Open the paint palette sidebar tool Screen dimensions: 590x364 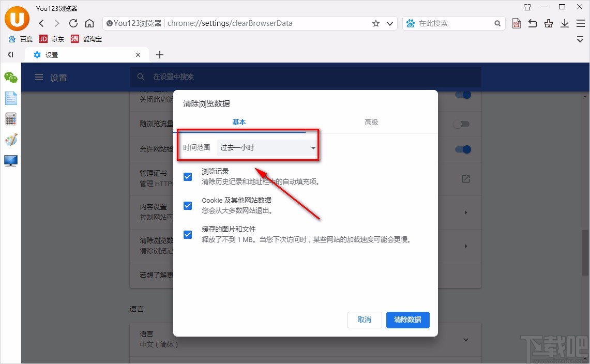(x=10, y=140)
